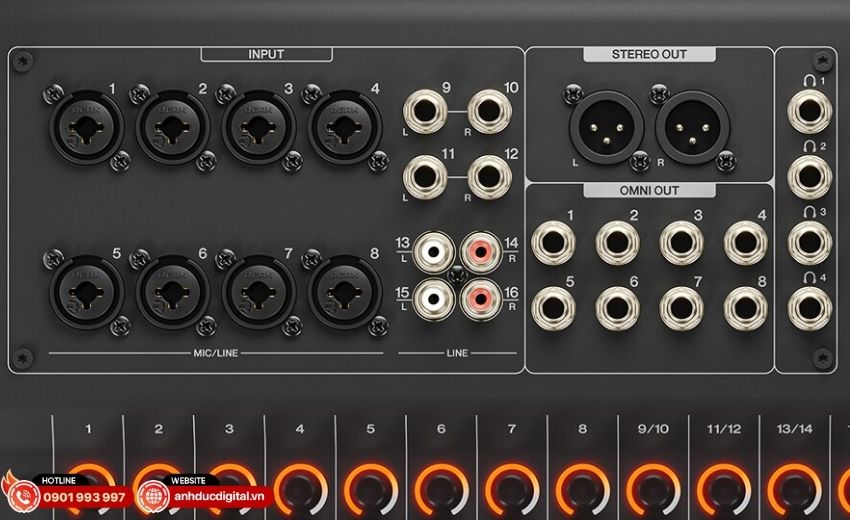The height and width of the screenshot is (520, 850).
Task: Select combo mic/line input jack 8
Action: (345, 293)
